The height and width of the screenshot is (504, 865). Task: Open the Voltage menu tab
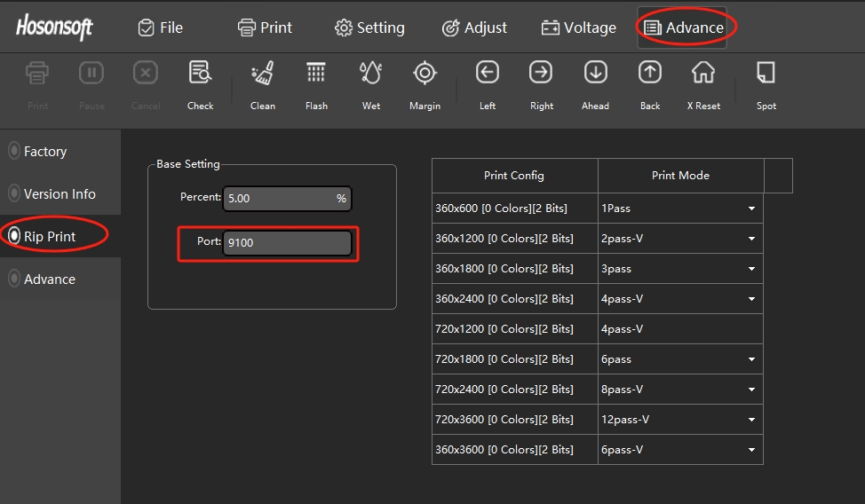579,28
